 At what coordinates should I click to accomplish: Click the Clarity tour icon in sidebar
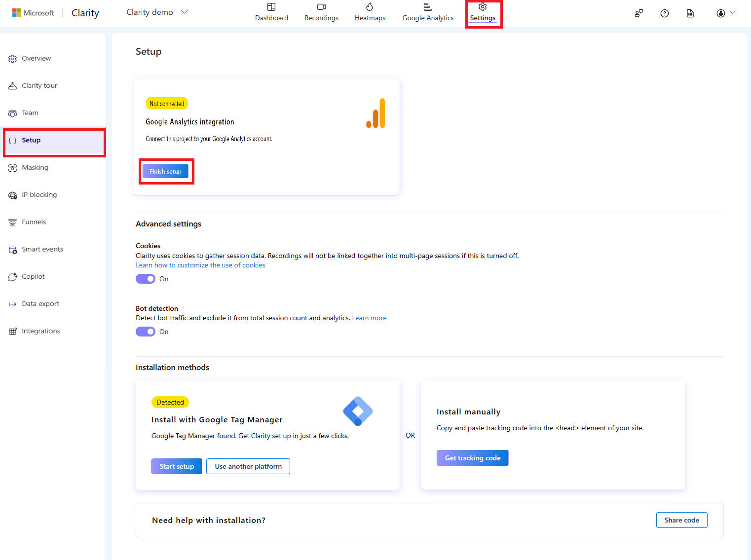[x=13, y=86]
